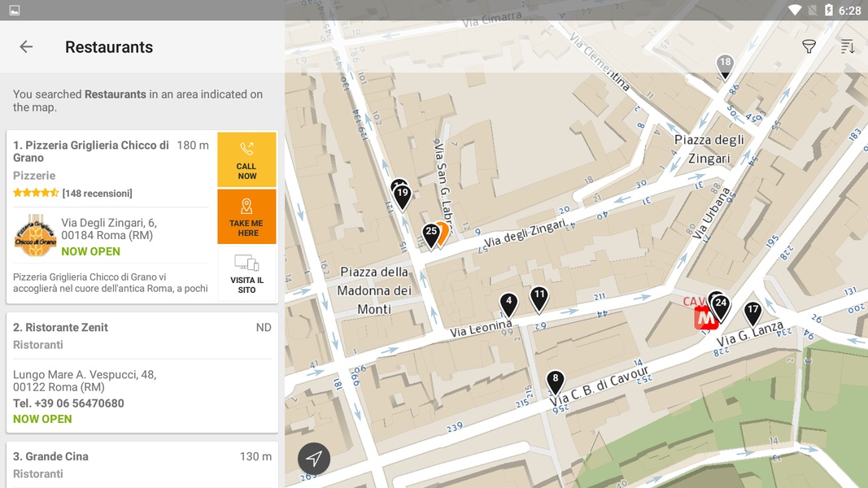The width and height of the screenshot is (868, 488).
Task: Select map pin number 11
Action: [x=539, y=298]
